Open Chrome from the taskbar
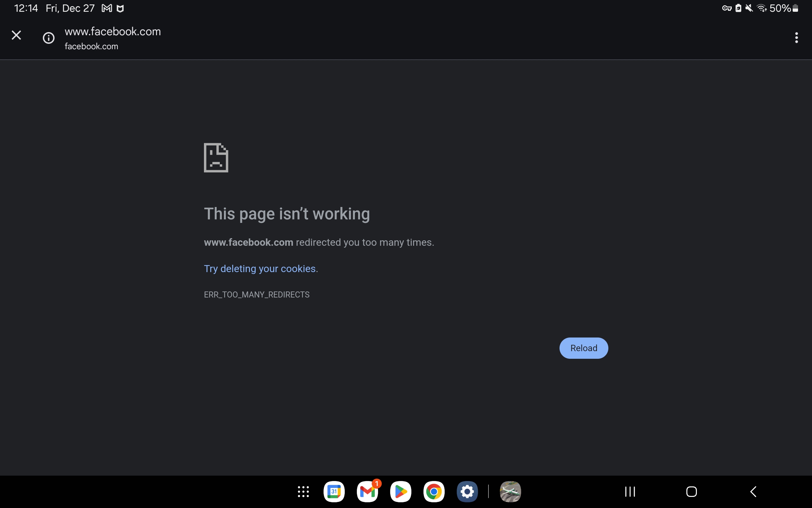This screenshot has height=508, width=812. coord(434,491)
